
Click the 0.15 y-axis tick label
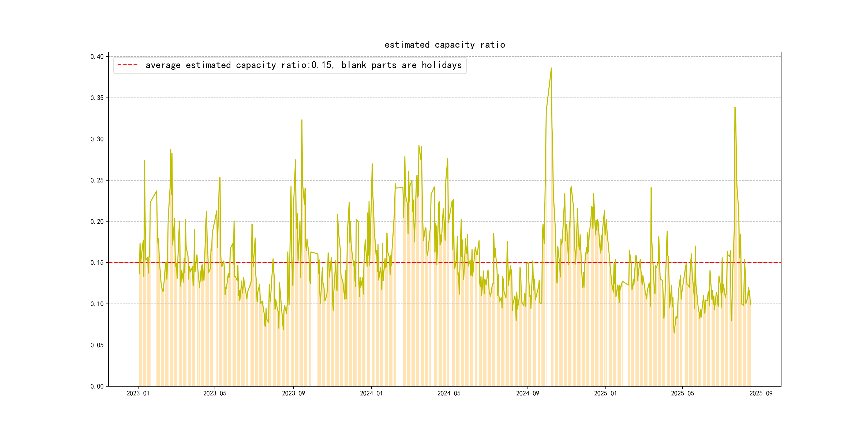[97, 263]
